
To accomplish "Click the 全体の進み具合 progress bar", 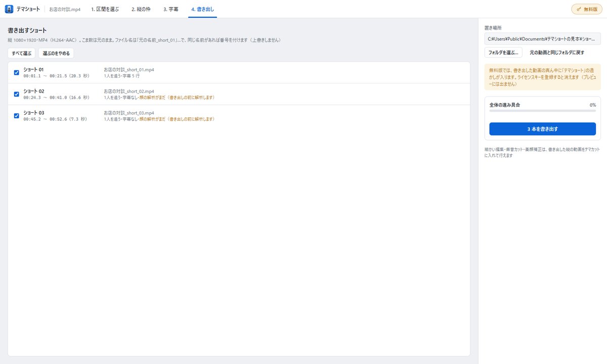I will (543, 111).
